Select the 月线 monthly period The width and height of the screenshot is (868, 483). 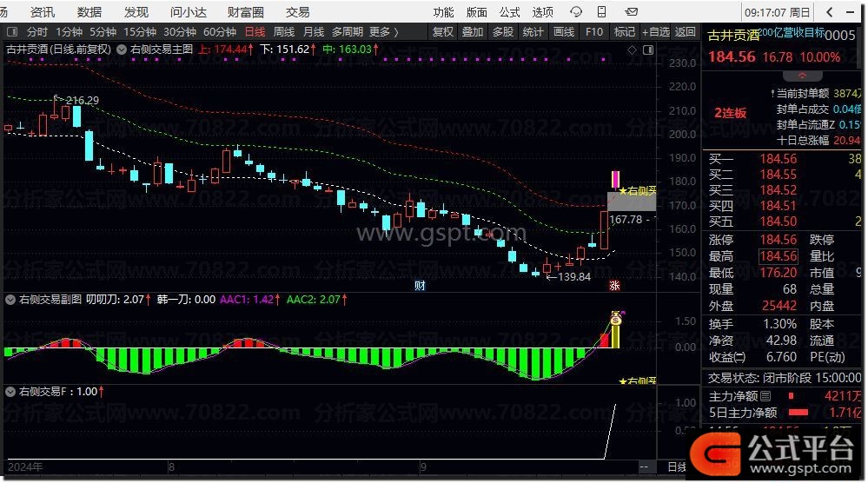coord(314,32)
